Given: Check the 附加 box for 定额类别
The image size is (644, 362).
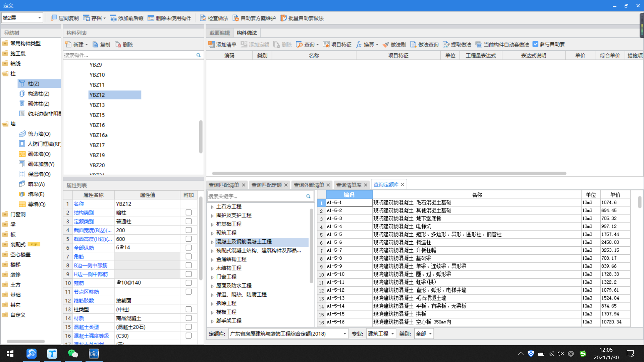Looking at the screenshot, I should [x=189, y=221].
